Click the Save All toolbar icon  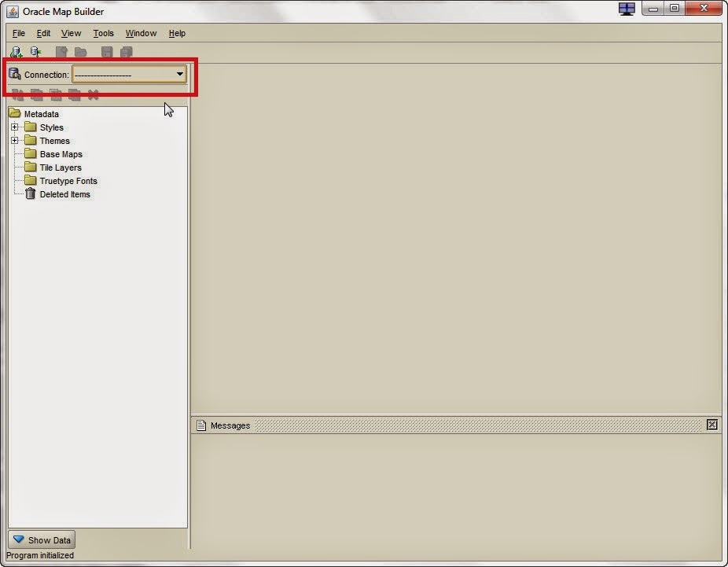[126, 51]
